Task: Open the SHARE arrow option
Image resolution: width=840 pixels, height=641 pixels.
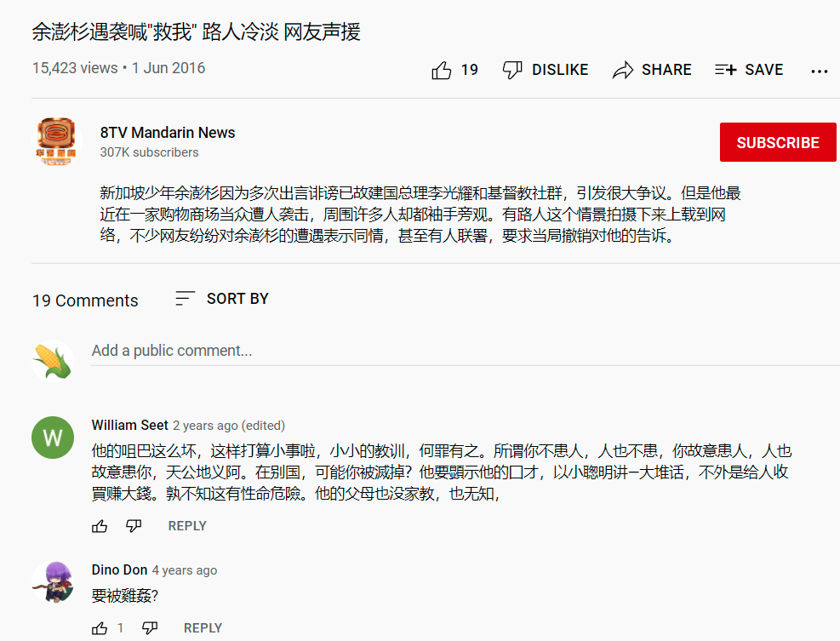Action: point(652,70)
